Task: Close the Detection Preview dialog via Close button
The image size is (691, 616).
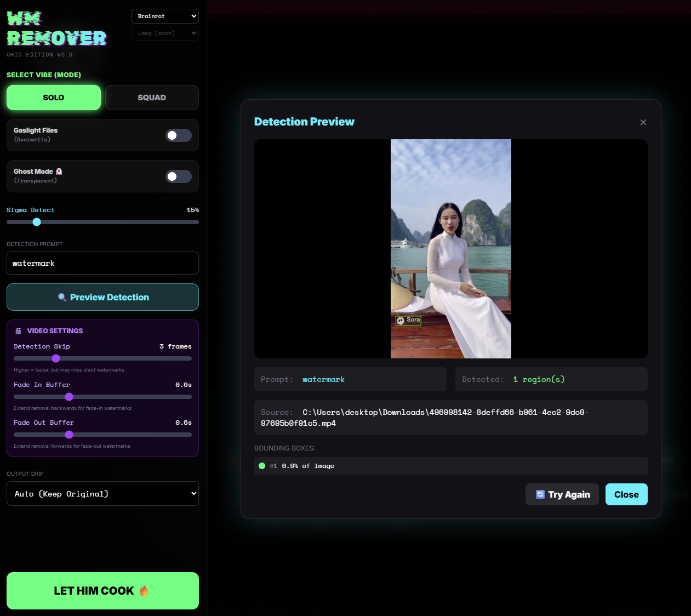Action: point(626,494)
